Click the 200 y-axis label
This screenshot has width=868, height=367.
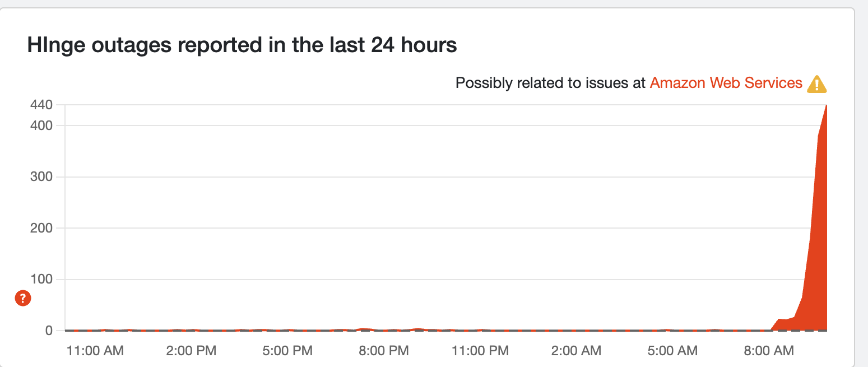coord(41,228)
